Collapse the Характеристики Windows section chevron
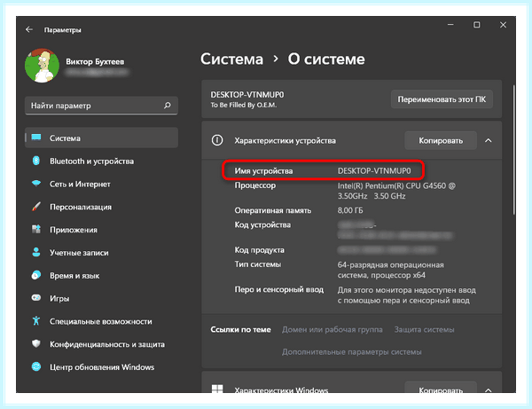The width and height of the screenshot is (532, 409). (489, 390)
